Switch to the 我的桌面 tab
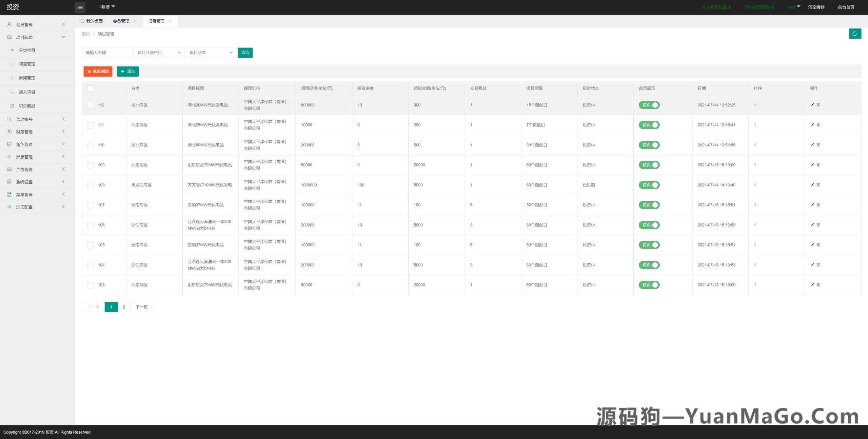Screen dimensions: 868x439 pos(92,21)
